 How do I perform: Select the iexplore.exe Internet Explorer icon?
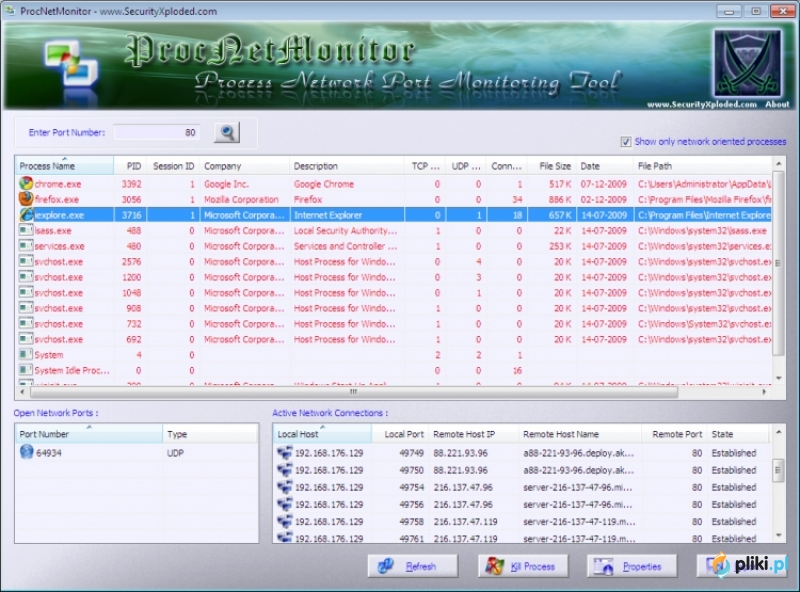(x=26, y=215)
